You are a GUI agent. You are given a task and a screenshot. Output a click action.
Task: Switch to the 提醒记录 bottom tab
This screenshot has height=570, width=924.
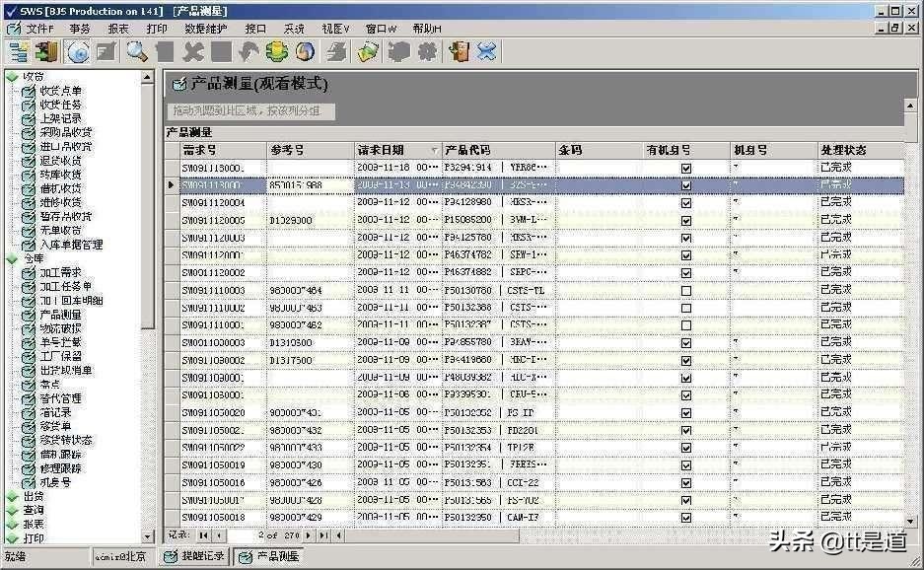194,556
